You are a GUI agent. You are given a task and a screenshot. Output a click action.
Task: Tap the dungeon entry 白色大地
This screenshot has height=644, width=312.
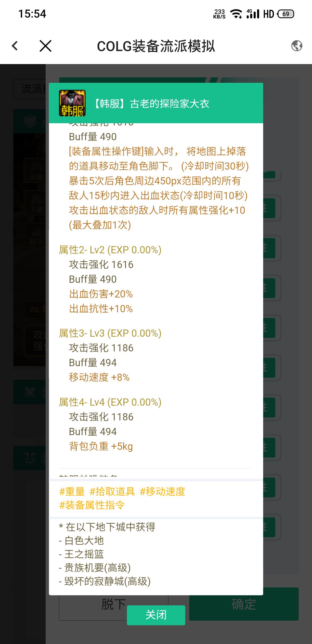(x=84, y=540)
